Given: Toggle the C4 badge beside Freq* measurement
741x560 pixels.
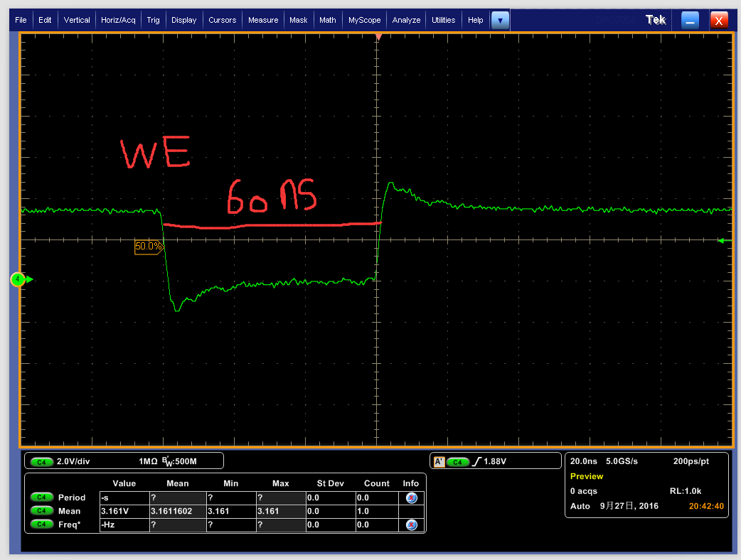Looking at the screenshot, I should tap(43, 524).
